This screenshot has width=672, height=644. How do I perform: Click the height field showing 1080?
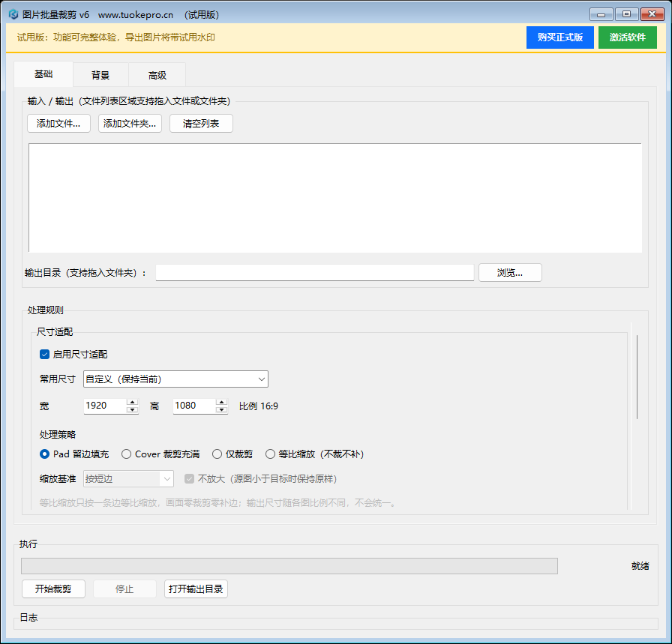[x=194, y=406]
